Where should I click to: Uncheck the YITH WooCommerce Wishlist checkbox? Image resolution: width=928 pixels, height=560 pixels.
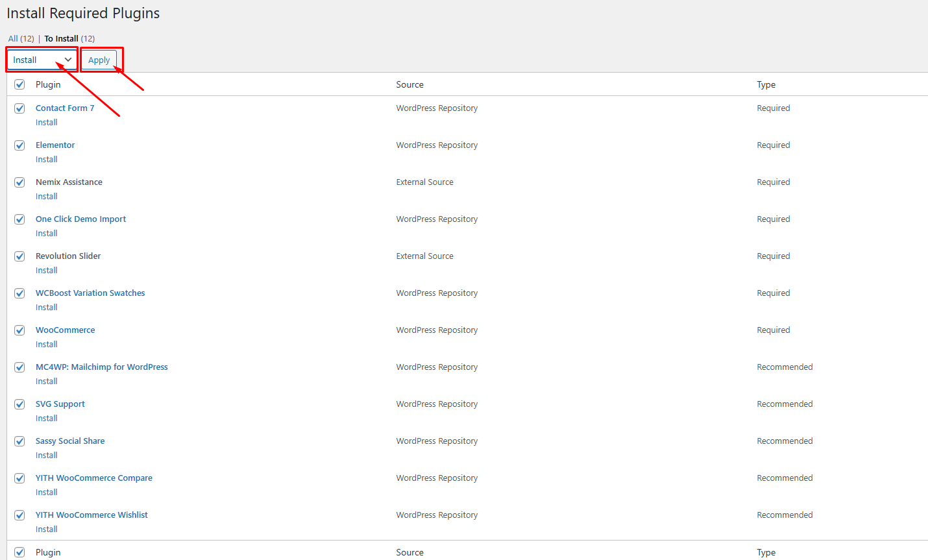(19, 515)
